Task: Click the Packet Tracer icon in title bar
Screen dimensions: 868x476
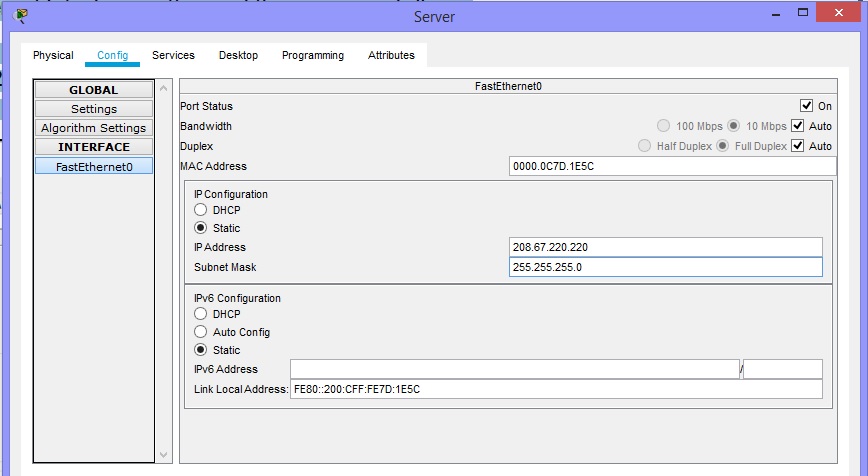Action: pos(22,15)
